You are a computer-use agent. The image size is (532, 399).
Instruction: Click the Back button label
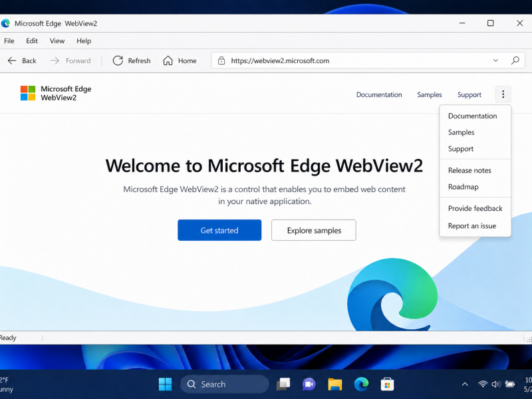(x=29, y=61)
